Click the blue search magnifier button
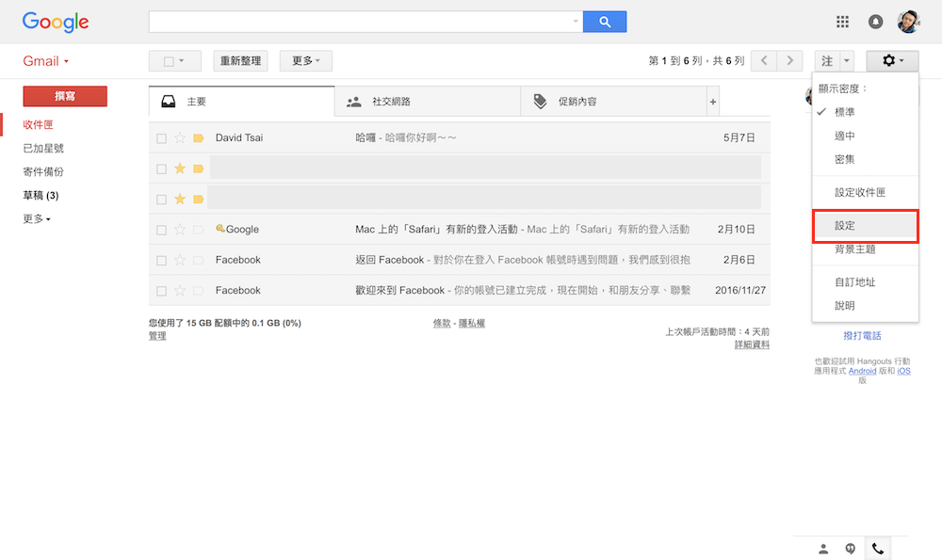Image resolution: width=942 pixels, height=560 pixels. [604, 22]
